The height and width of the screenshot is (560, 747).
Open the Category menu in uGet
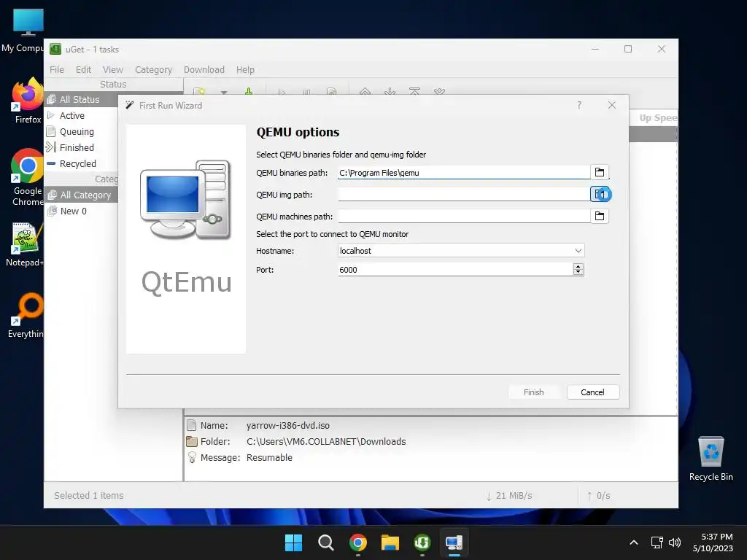coord(153,69)
